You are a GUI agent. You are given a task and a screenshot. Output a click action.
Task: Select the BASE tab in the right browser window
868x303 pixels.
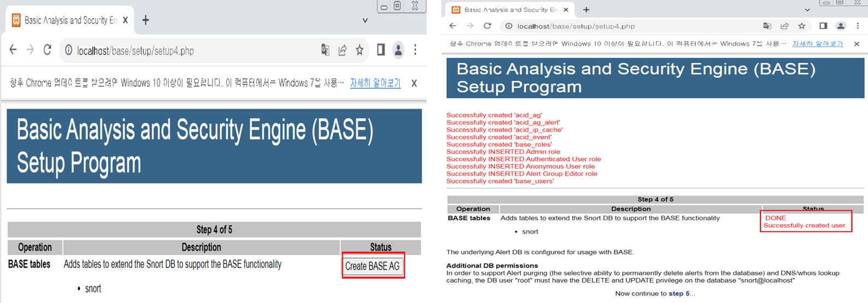(x=510, y=10)
